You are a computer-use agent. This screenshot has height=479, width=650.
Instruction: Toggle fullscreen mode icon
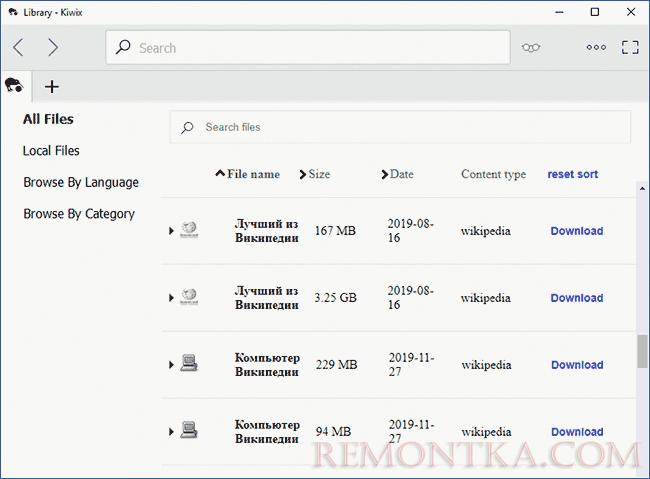click(x=630, y=47)
